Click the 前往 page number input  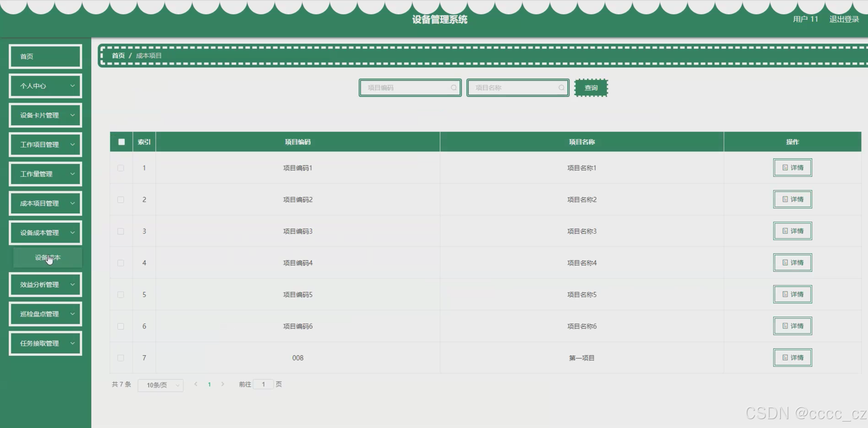[x=263, y=384]
